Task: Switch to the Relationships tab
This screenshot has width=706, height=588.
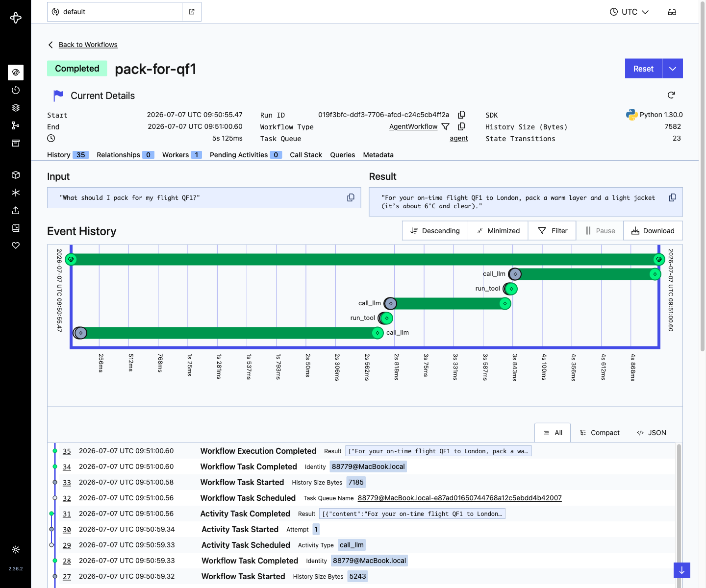Action: click(126, 155)
